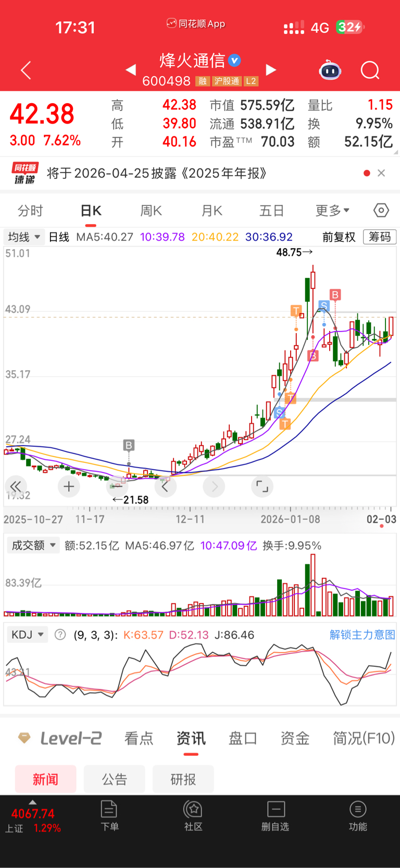The width and height of the screenshot is (400, 868).
Task: Tap the blue S marker near the peak
Action: coord(324,305)
